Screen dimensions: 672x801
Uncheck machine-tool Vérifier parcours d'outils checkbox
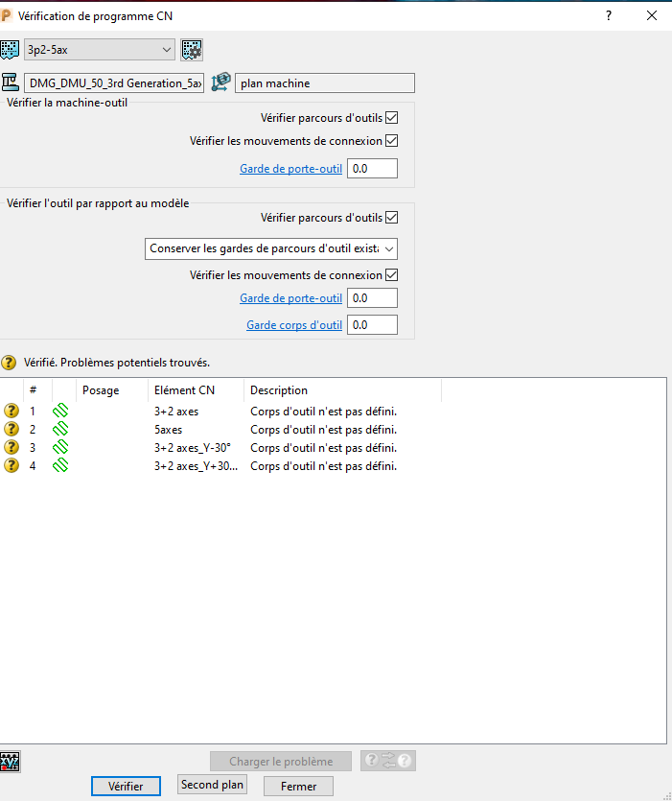[x=391, y=118]
